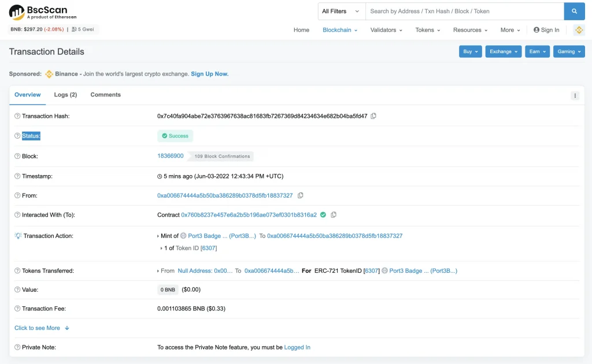Switch to the Comments tab
The image size is (592, 364).
[105, 95]
